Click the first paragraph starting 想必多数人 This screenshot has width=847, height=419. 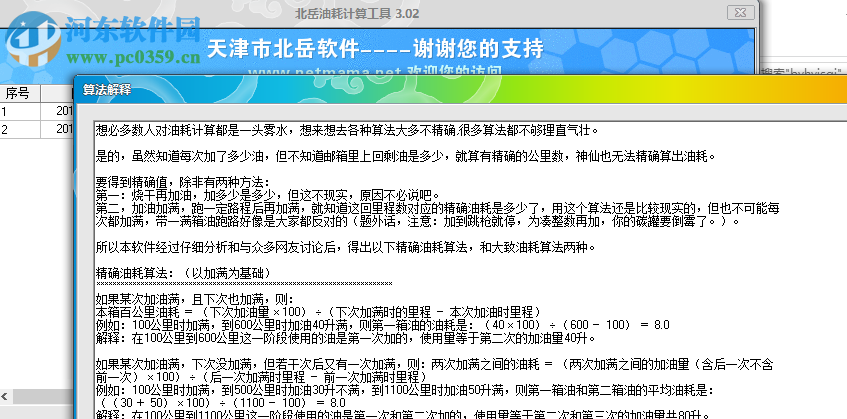[347, 130]
